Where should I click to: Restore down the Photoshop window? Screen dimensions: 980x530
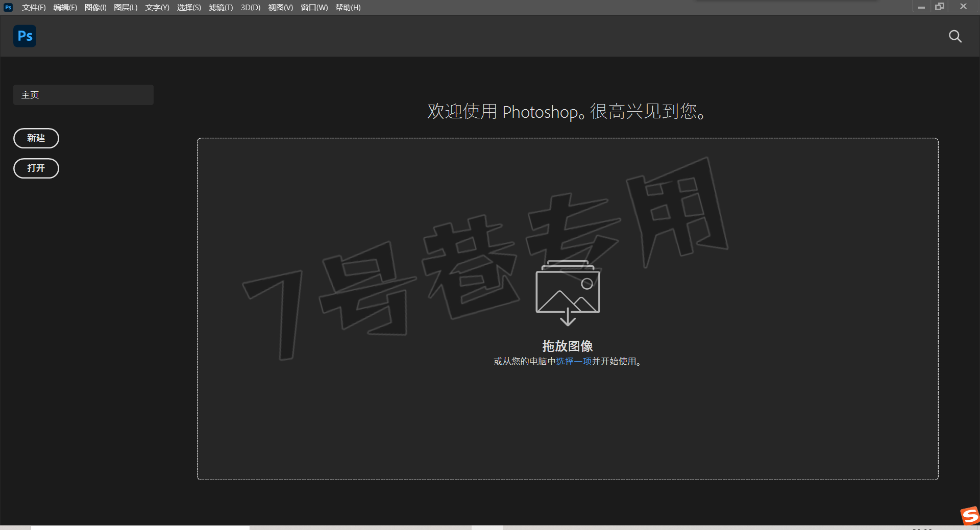[940, 7]
